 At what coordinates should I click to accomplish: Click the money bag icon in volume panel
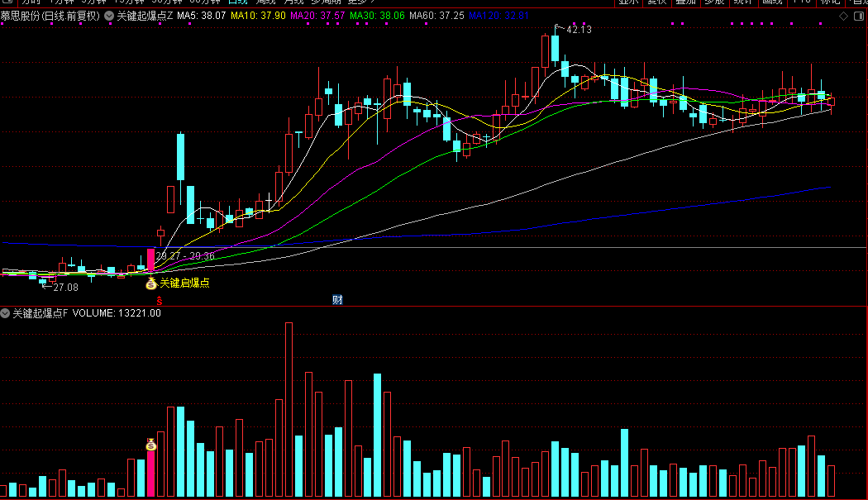pyautogui.click(x=151, y=444)
